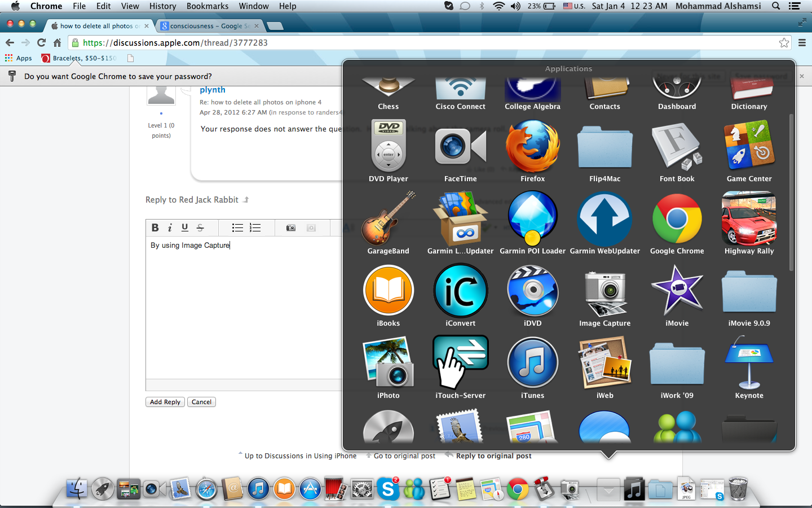Switch to the consciousness Google Search tab
812x508 pixels.
[x=210, y=26]
